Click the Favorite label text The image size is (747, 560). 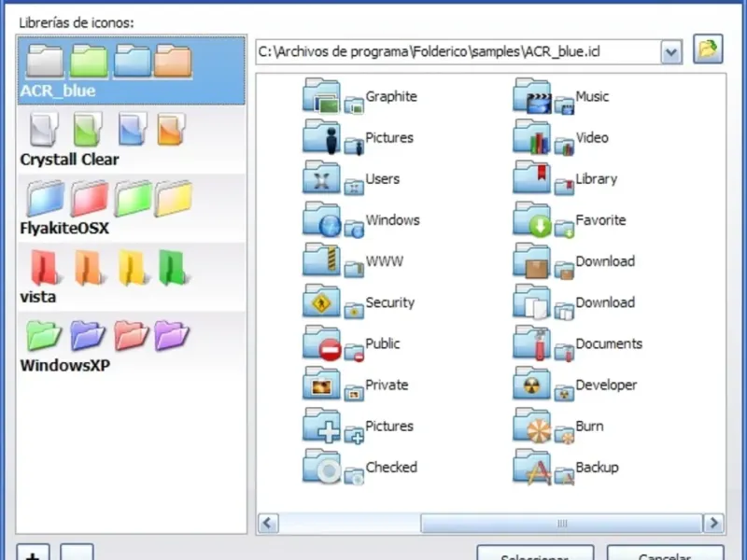[x=600, y=220]
